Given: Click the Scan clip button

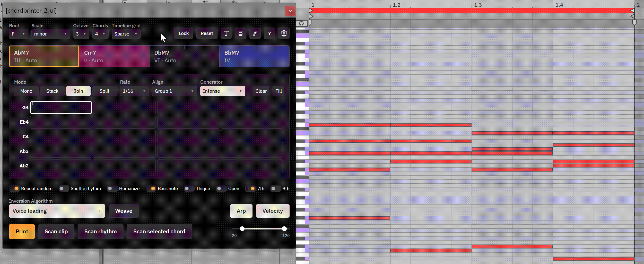Looking at the screenshot, I should coord(56,232).
